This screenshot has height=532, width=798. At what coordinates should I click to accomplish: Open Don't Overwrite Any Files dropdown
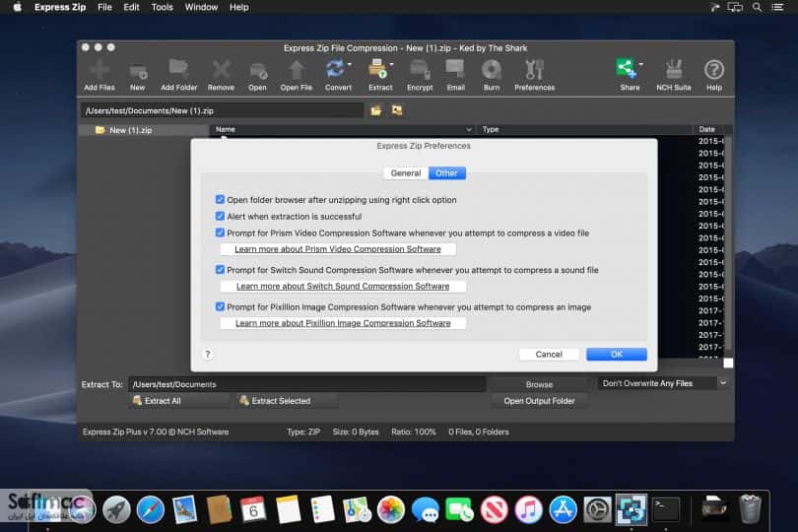[x=663, y=383]
